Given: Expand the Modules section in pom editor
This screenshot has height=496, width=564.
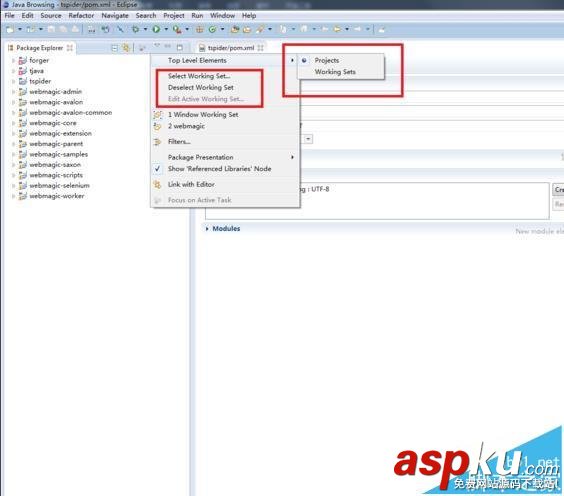Looking at the screenshot, I should pyautogui.click(x=207, y=229).
